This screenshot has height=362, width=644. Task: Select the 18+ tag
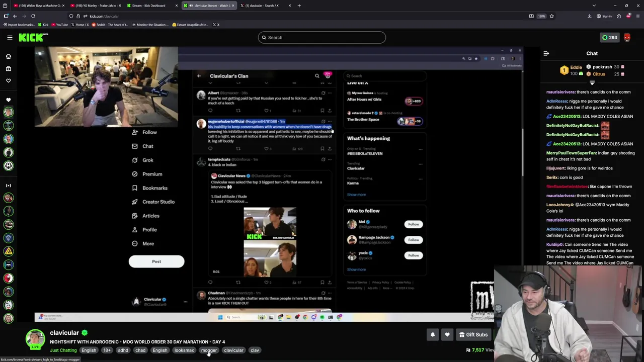coord(107,350)
